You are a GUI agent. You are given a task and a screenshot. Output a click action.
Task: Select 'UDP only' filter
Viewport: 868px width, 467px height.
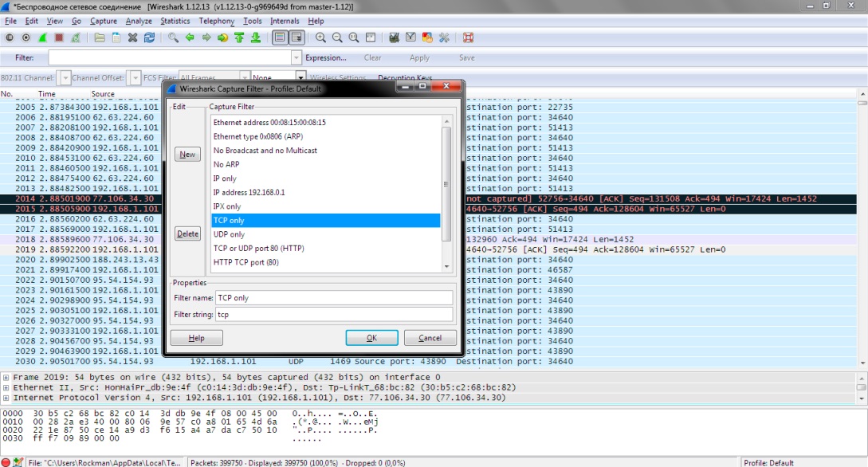[326, 234]
